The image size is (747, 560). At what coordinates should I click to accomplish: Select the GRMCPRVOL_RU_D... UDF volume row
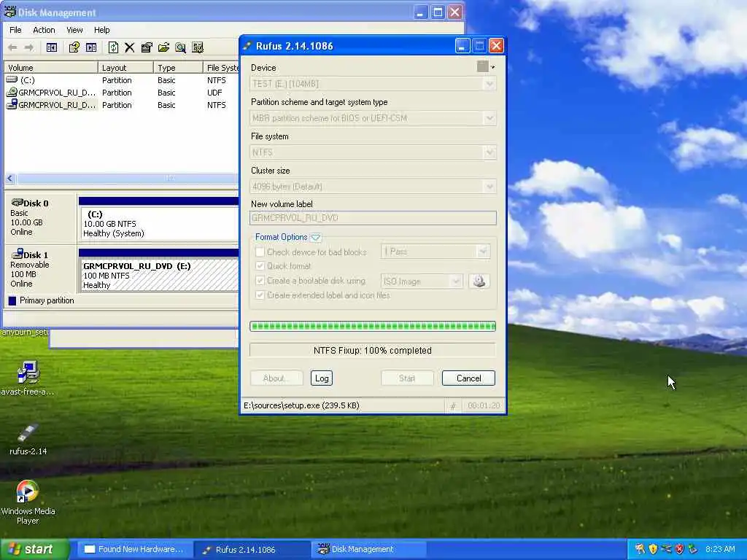coord(121,93)
